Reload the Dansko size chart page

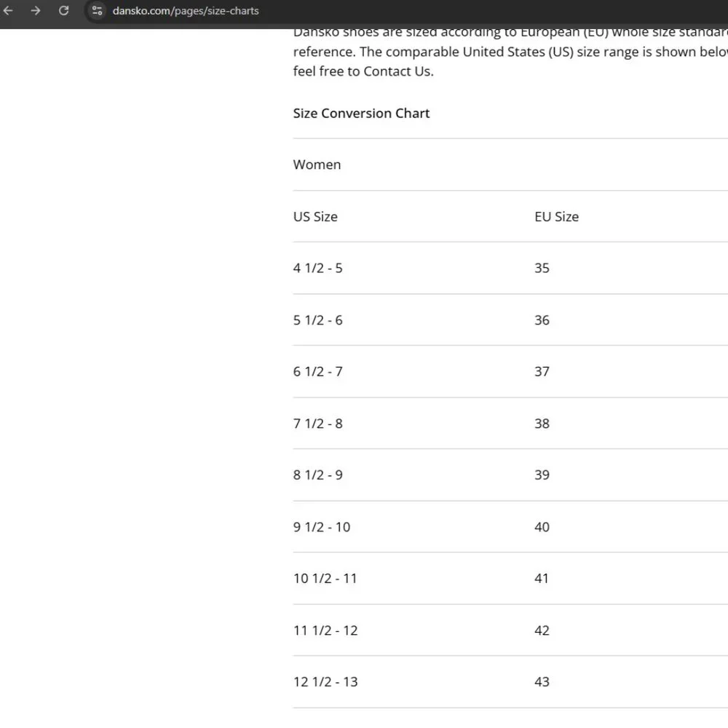pyautogui.click(x=63, y=11)
